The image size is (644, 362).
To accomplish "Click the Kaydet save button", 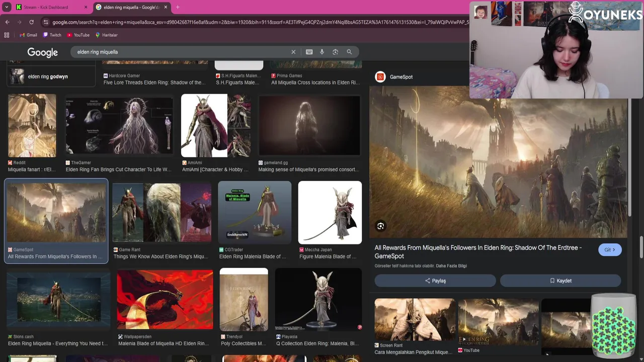I will (x=560, y=281).
